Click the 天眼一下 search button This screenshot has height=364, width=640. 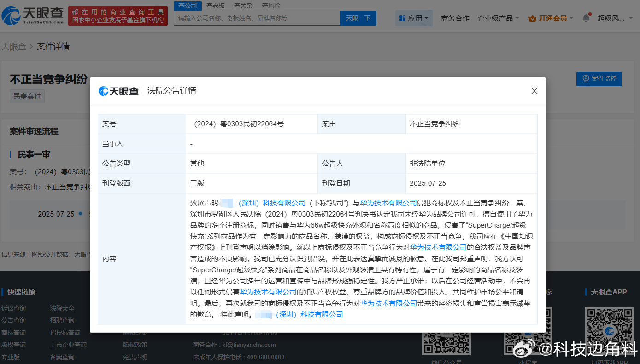coord(358,18)
